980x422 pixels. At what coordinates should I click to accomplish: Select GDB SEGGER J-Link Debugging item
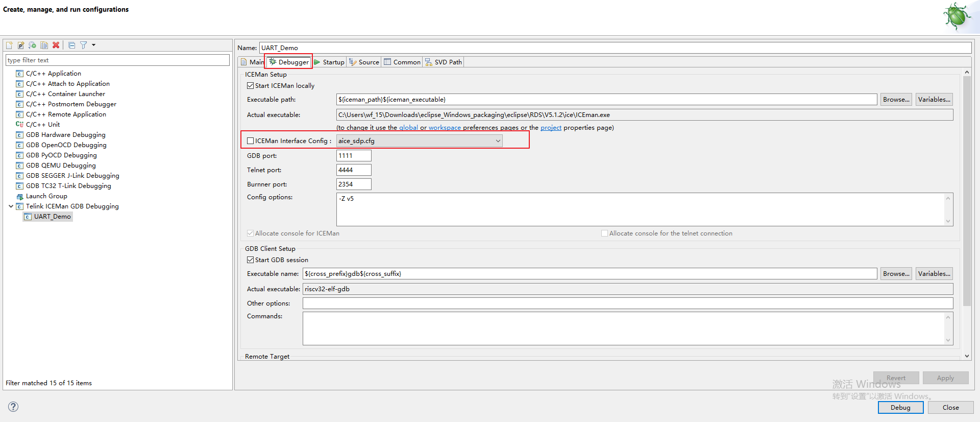pyautogui.click(x=72, y=176)
